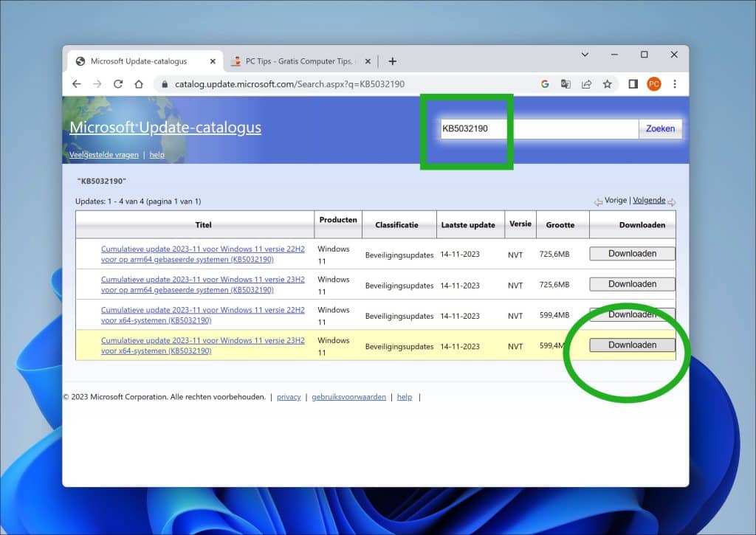
Task: Sort by the Titel column header
Action: (204, 224)
